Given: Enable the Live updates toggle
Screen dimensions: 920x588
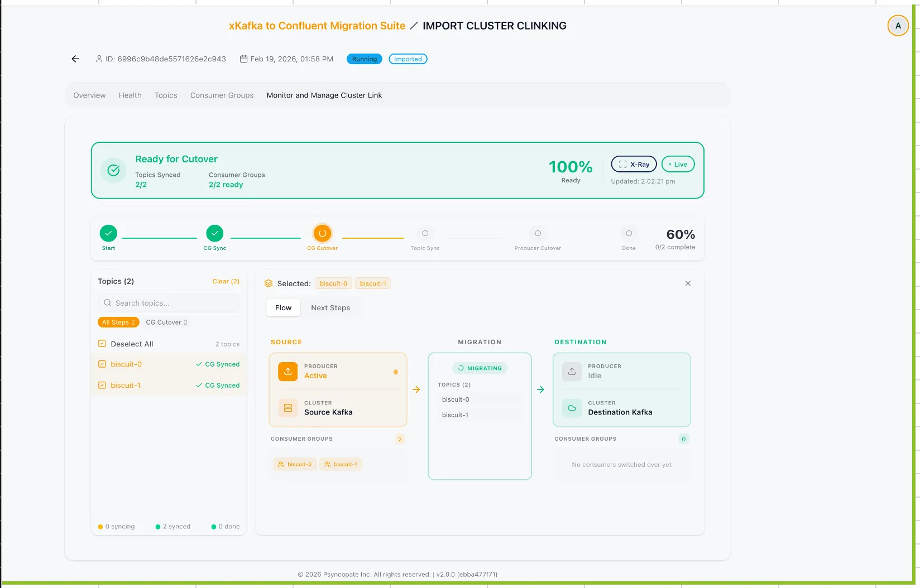Looking at the screenshot, I should pyautogui.click(x=678, y=164).
